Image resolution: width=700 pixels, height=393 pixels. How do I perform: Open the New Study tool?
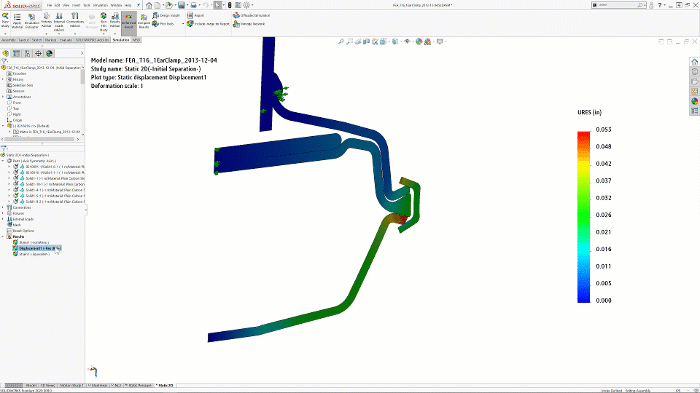[5, 20]
